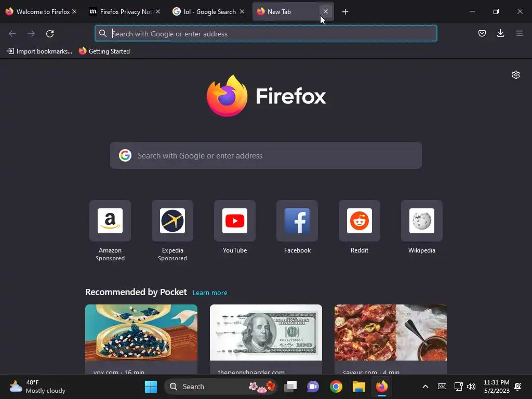Reload the current page
Image resolution: width=532 pixels, height=399 pixels.
tap(50, 34)
